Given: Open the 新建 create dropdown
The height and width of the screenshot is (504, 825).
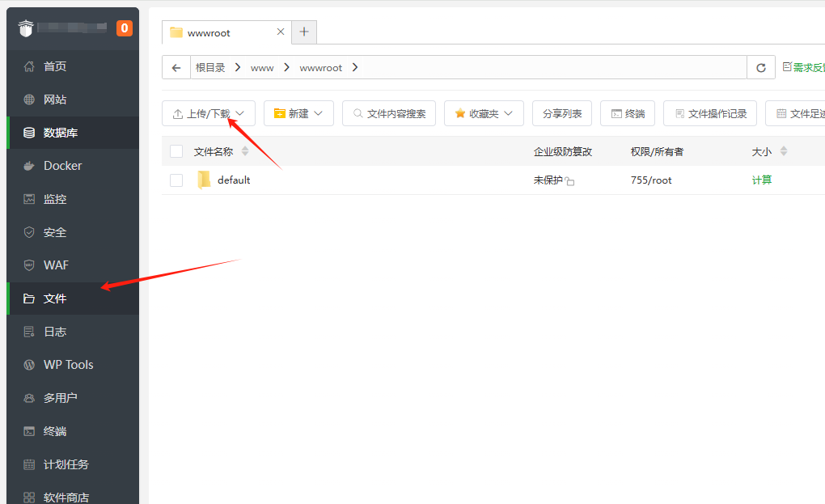Looking at the screenshot, I should [298, 113].
